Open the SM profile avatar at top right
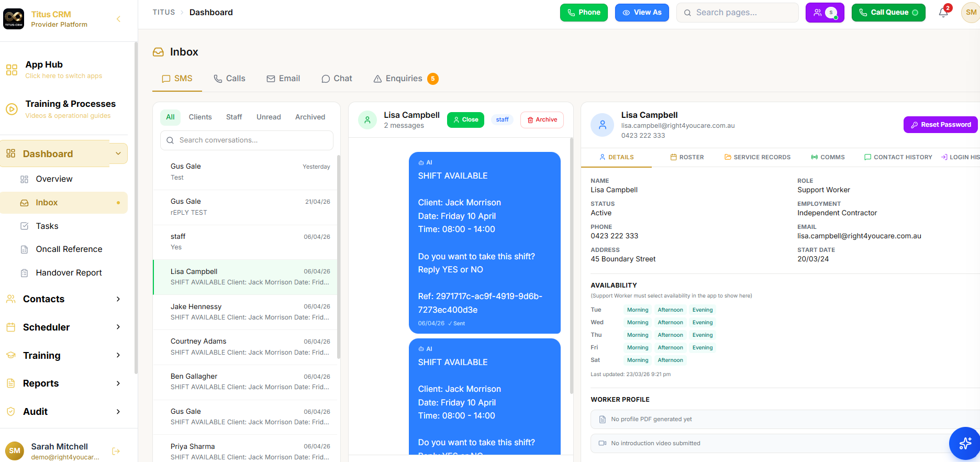The width and height of the screenshot is (980, 462). 971,13
